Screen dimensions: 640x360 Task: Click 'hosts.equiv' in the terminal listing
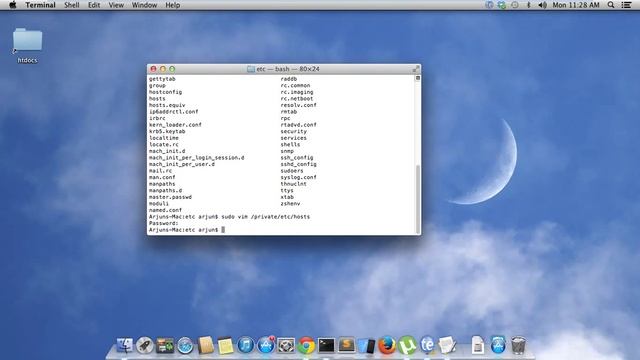pos(167,105)
